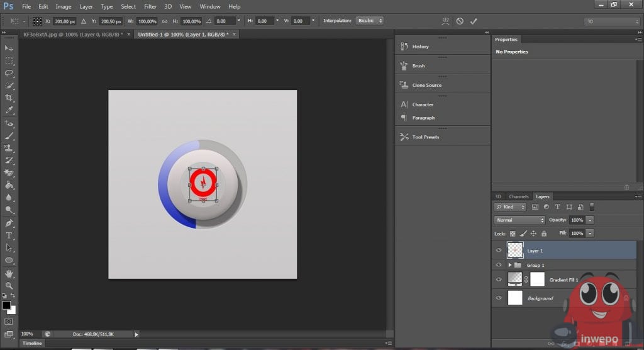Viewport: 644px width, 350px height.
Task: Open the History panel icon
Action: 404,46
